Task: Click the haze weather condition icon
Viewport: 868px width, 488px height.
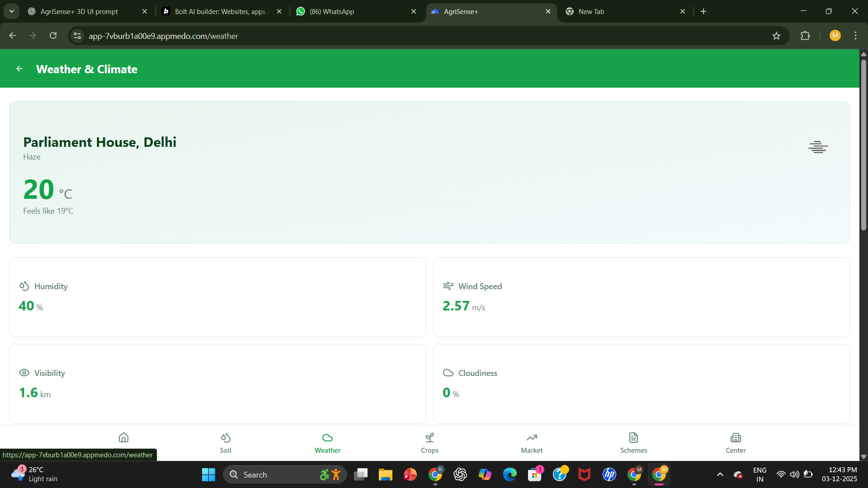Action: coord(818,147)
